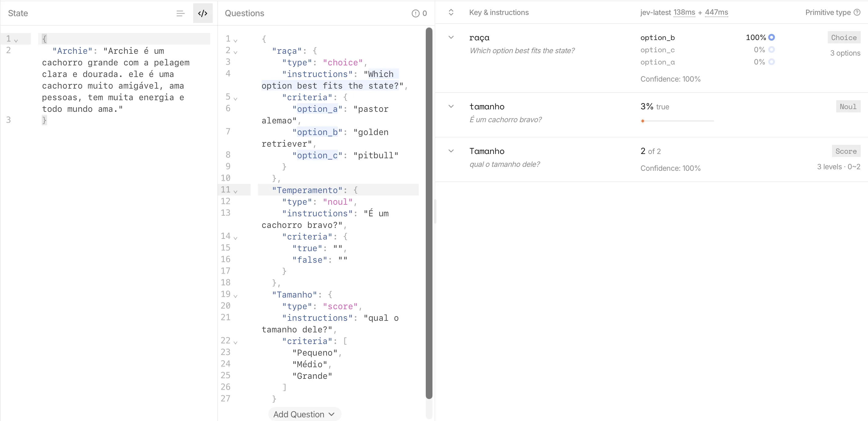Click the "score" type value
Image resolution: width=868 pixels, height=421 pixels.
pos(340,306)
